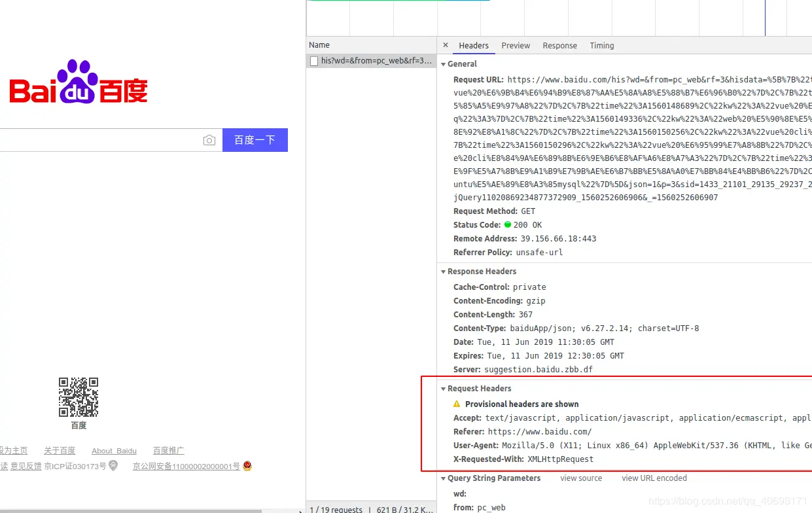Click the Referer https://www.baidu.com/ value

pyautogui.click(x=540, y=432)
